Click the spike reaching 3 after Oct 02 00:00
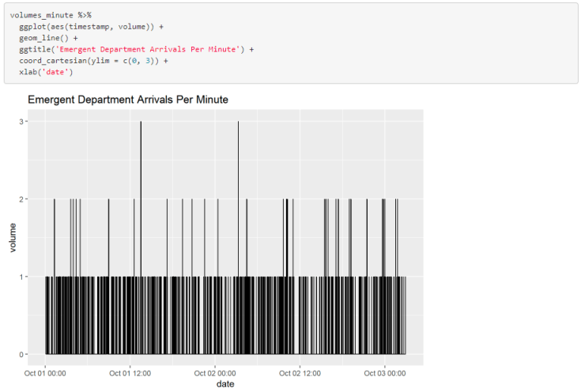Screen dimensions: 581x392 pos(238,198)
